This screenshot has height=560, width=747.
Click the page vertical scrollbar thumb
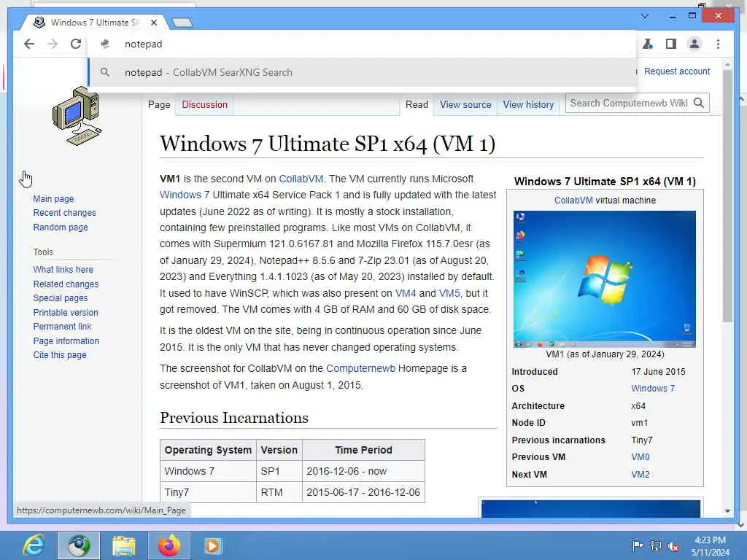727,196
